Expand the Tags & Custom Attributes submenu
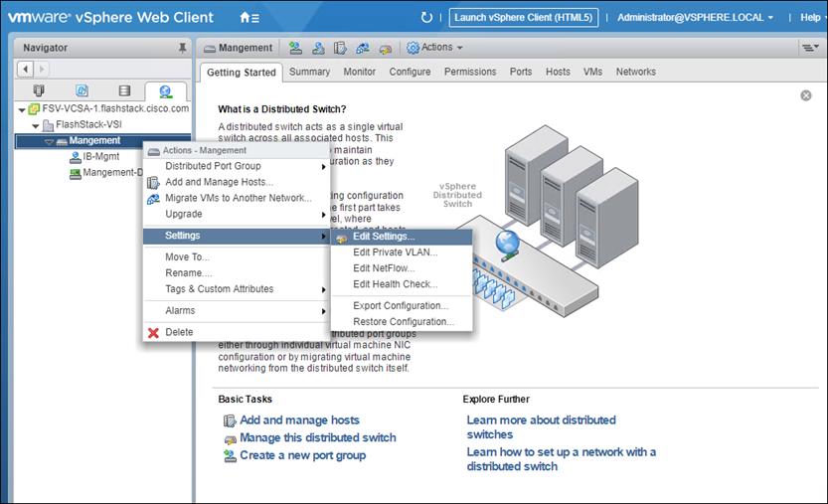The height and width of the screenshot is (504, 828). coord(236,289)
